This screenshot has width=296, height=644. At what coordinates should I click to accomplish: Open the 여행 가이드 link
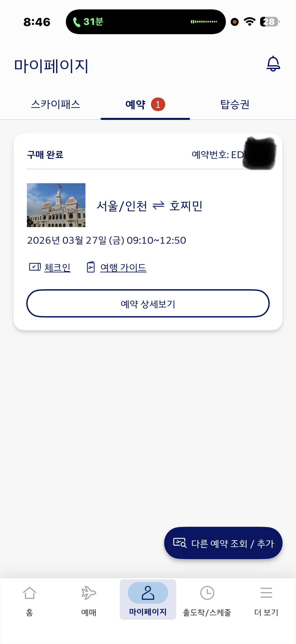[123, 267]
